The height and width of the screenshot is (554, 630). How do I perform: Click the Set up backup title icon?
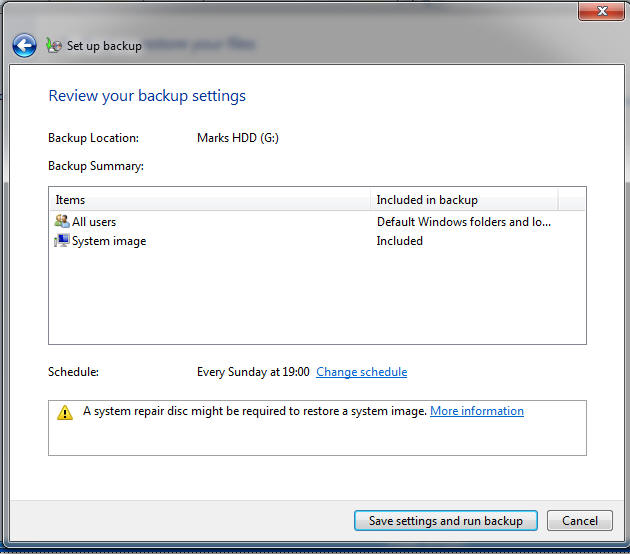click(x=54, y=46)
